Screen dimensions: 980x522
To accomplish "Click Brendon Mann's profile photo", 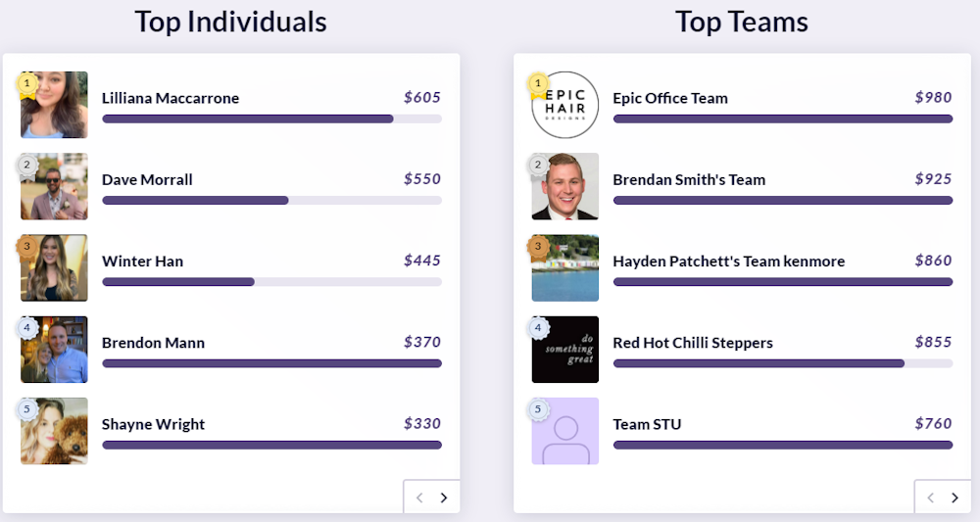I will click(x=55, y=349).
